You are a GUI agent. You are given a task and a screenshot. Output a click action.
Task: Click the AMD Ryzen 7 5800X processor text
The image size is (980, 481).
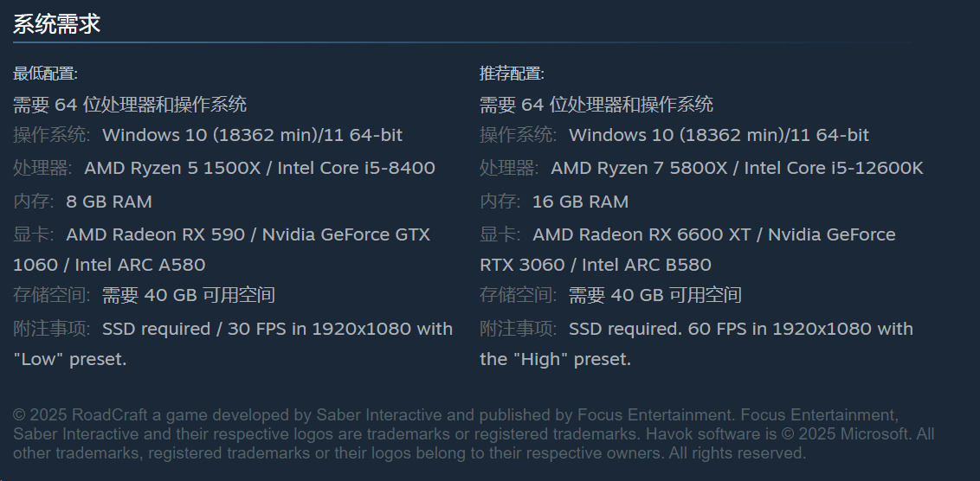pos(639,168)
